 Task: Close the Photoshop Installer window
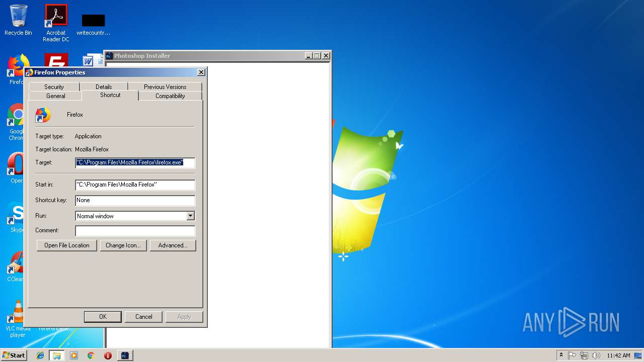(x=326, y=56)
